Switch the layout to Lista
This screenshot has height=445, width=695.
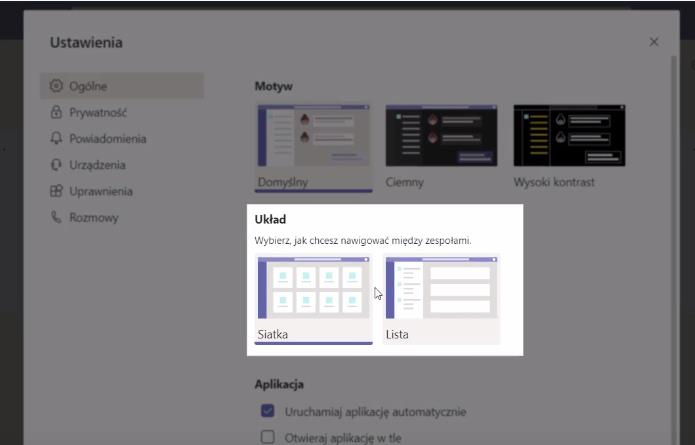click(441, 288)
